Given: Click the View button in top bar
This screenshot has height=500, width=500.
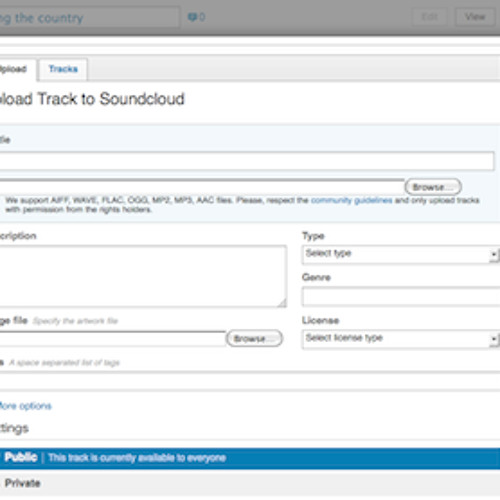Looking at the screenshot, I should coord(475,17).
